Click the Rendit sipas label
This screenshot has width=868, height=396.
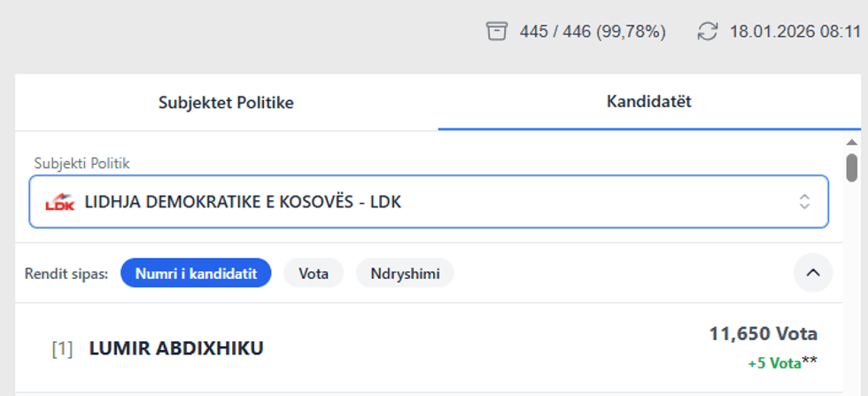[x=66, y=274]
